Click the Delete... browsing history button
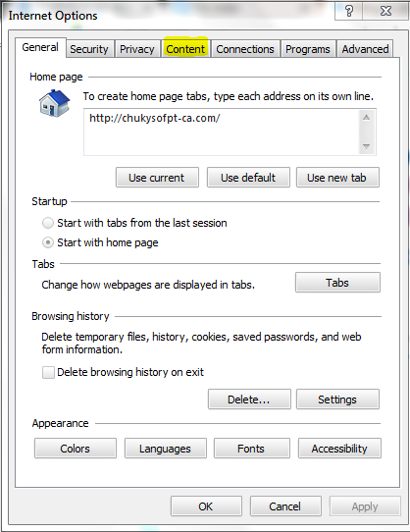Viewport: 410px width, 532px height. pyautogui.click(x=249, y=399)
